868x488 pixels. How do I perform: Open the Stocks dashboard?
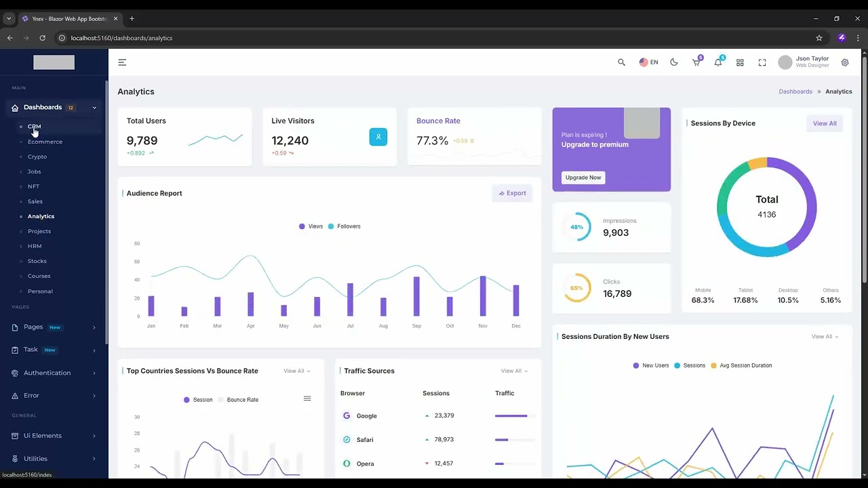click(x=37, y=261)
